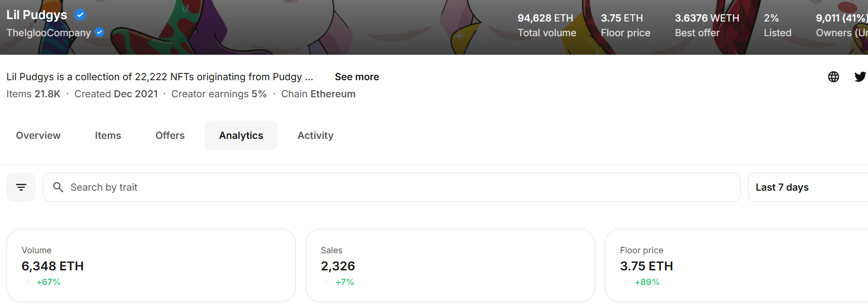Click the verified checkmark beside TheIglooCompany

pyautogui.click(x=99, y=33)
